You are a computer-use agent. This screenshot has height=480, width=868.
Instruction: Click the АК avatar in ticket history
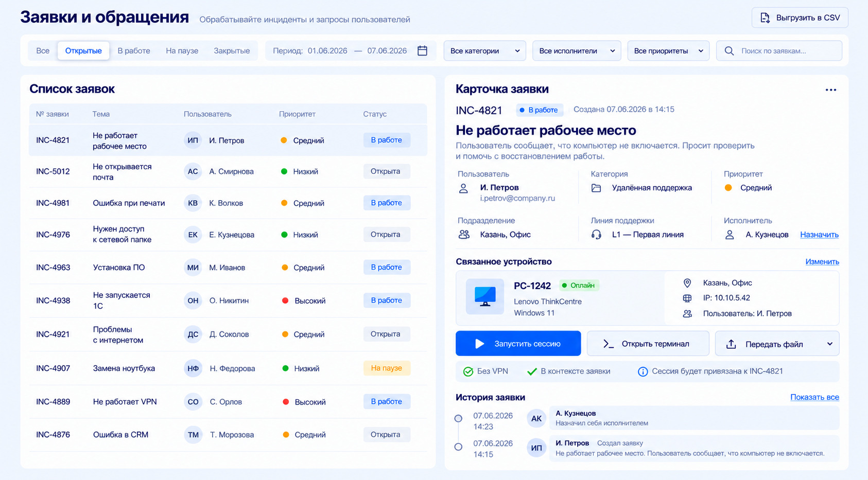pos(536,418)
